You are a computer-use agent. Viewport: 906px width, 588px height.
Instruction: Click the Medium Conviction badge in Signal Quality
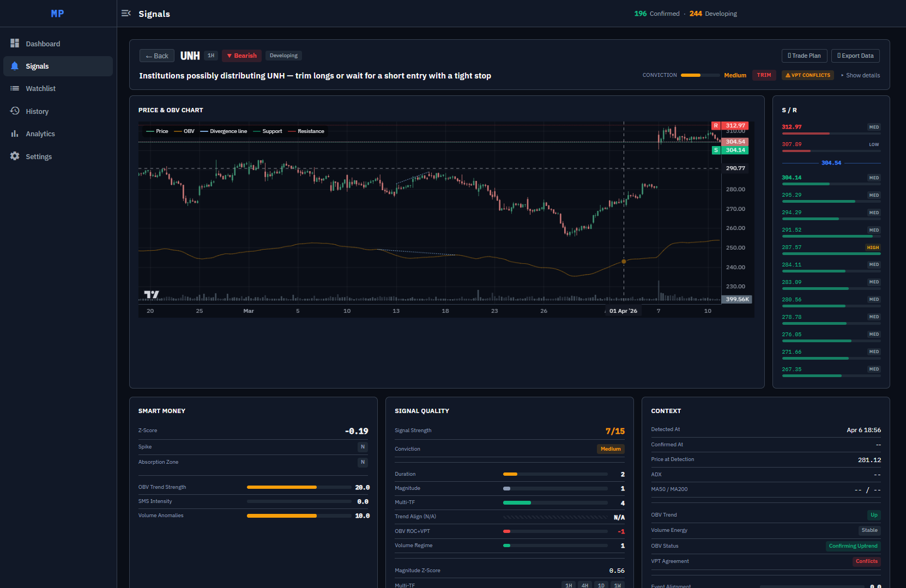tap(611, 449)
